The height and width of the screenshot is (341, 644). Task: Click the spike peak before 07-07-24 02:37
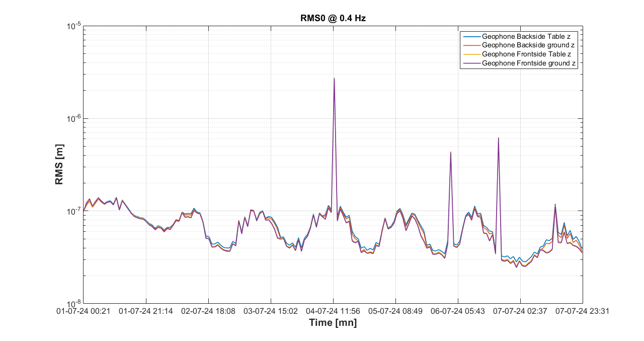[498, 138]
